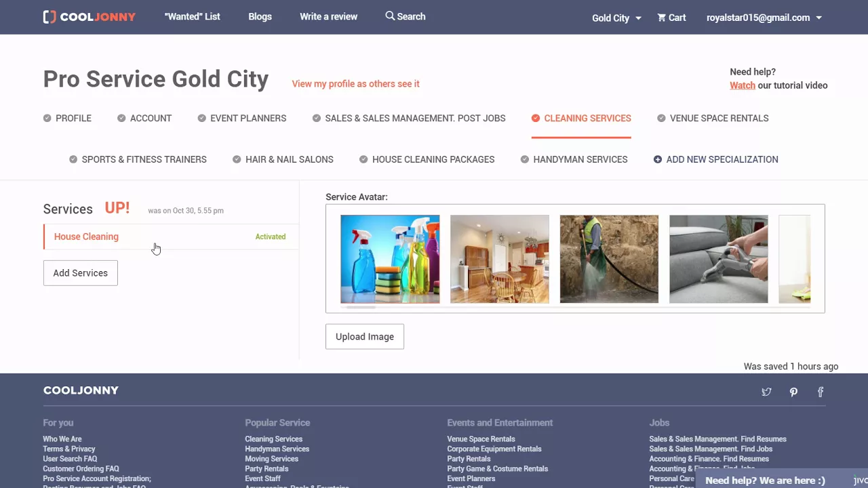Open User Search FAQ footer link
This screenshot has height=488, width=868.
pyautogui.click(x=70, y=459)
